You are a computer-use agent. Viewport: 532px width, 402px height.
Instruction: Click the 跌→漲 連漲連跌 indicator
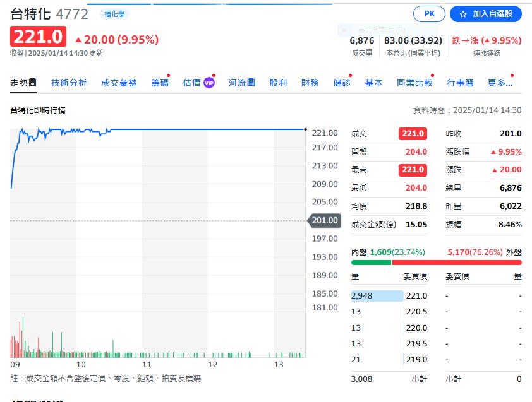[487, 40]
